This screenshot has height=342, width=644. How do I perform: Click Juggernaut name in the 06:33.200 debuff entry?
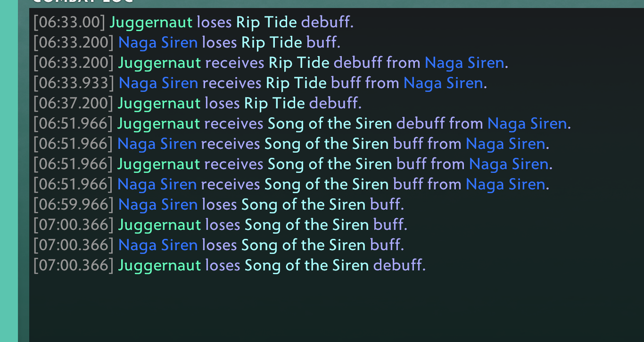tap(159, 62)
